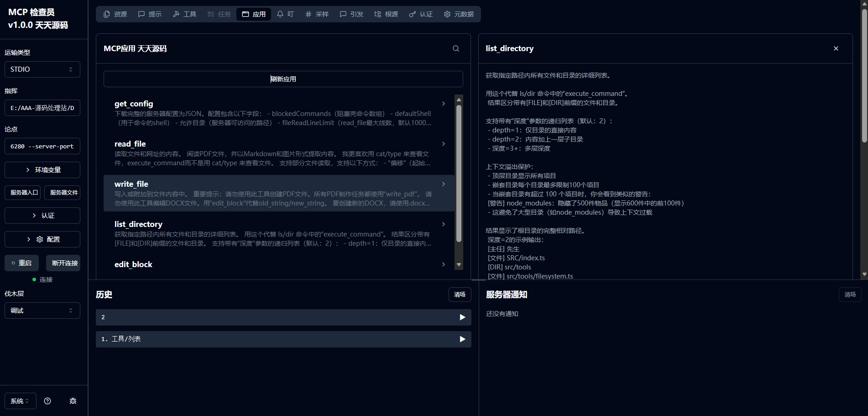The width and height of the screenshot is (868, 416).
Task: Open the 任务 tab
Action: (x=219, y=14)
